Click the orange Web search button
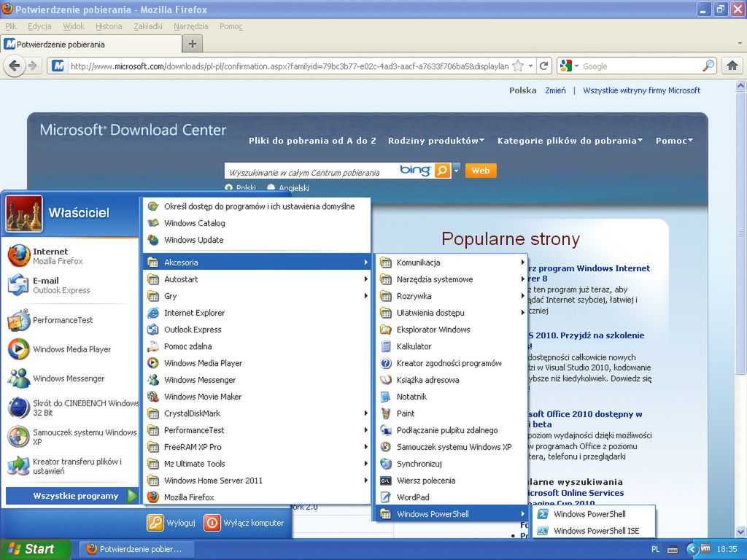This screenshot has width=747, height=560. click(x=481, y=171)
